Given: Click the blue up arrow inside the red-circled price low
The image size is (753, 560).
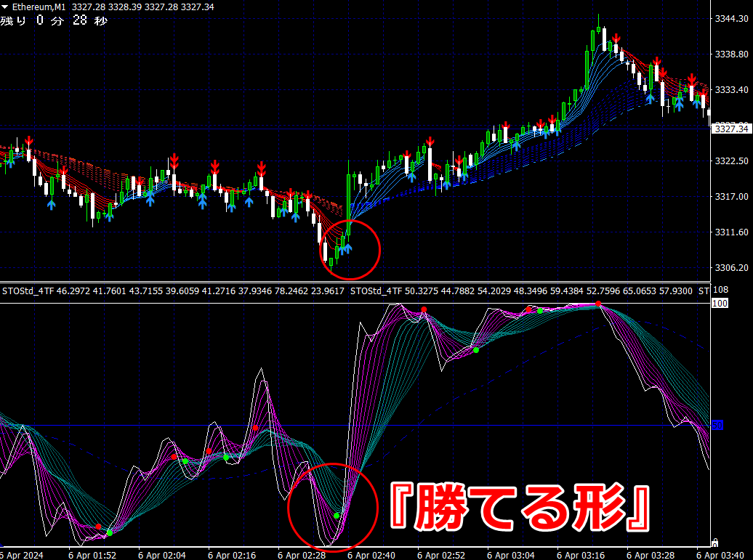Looking at the screenshot, I should point(347,248).
